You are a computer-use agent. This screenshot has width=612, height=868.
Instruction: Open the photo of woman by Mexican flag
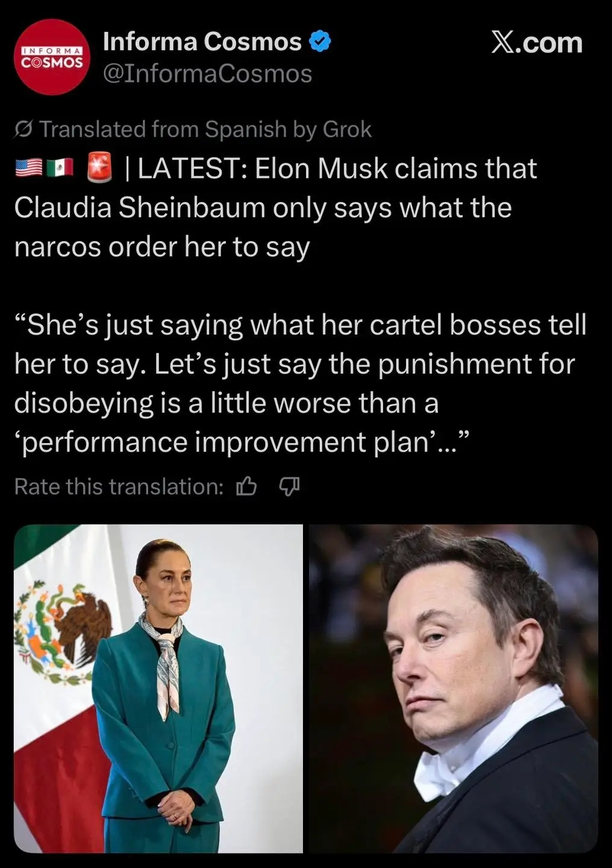pyautogui.click(x=158, y=688)
